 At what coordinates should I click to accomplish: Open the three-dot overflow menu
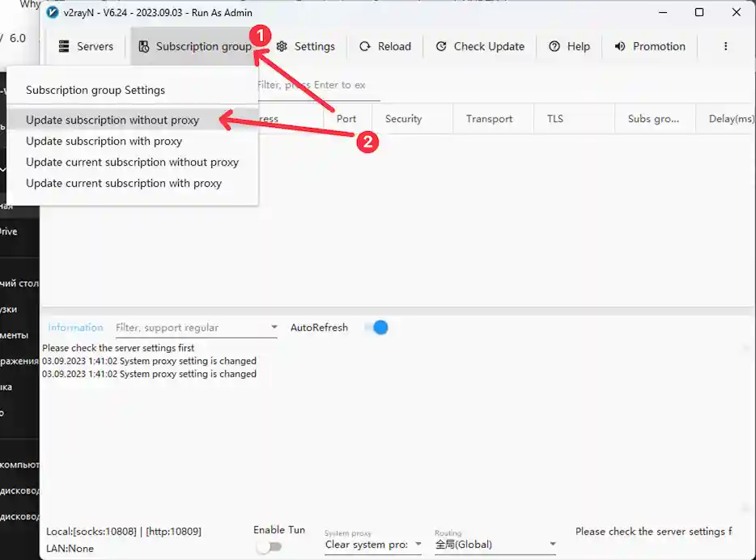725,47
